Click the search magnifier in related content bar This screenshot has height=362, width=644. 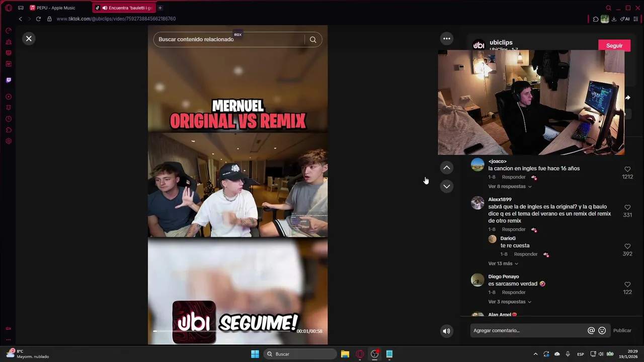tap(313, 39)
